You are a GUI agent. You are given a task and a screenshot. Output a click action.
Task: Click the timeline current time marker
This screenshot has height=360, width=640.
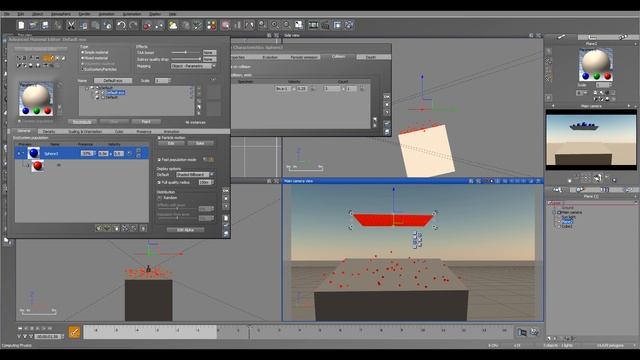[249, 331]
